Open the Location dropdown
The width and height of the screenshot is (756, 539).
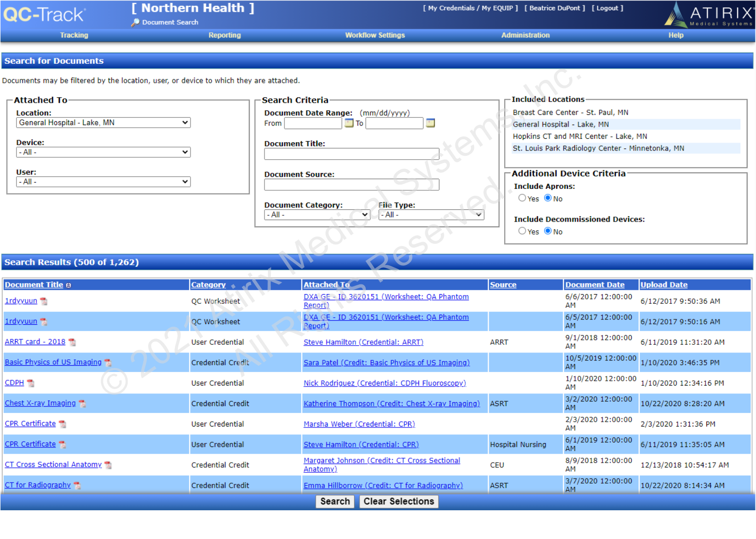(103, 123)
